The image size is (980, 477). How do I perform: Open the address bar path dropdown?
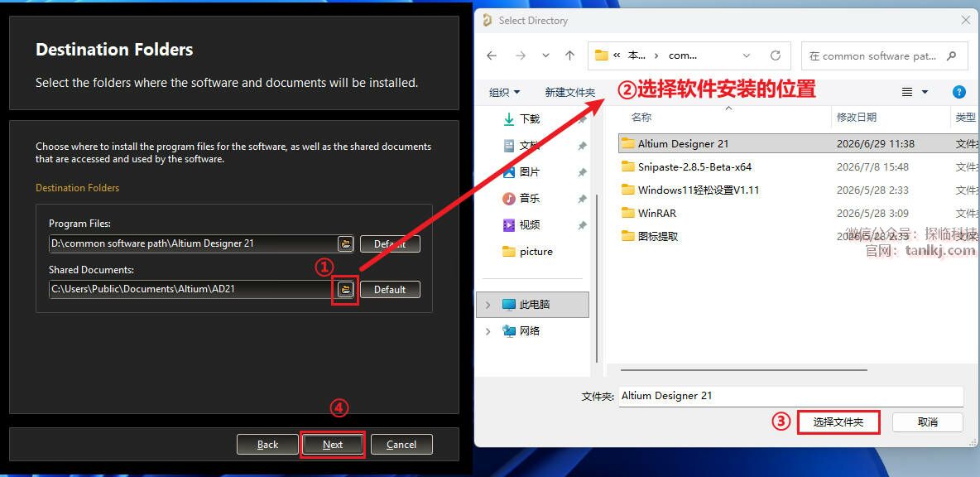pos(747,55)
